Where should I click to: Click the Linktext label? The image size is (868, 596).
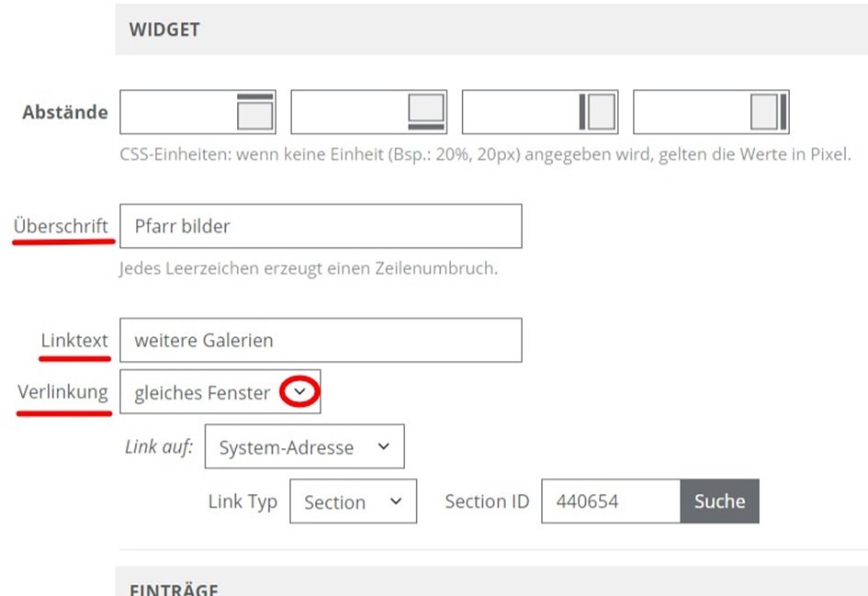click(74, 340)
